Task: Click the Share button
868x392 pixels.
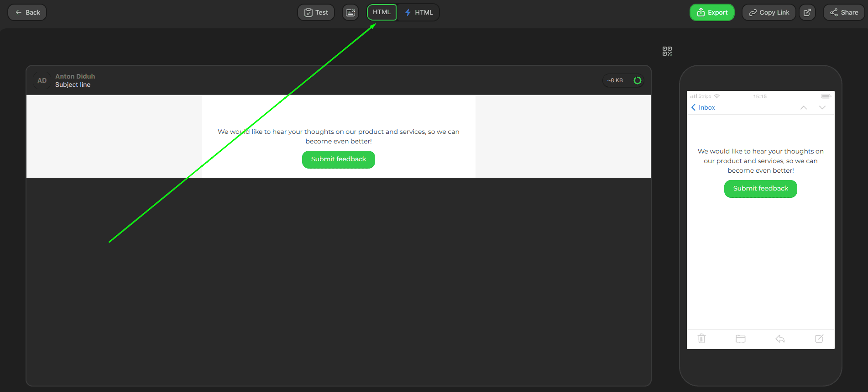Action: (844, 12)
